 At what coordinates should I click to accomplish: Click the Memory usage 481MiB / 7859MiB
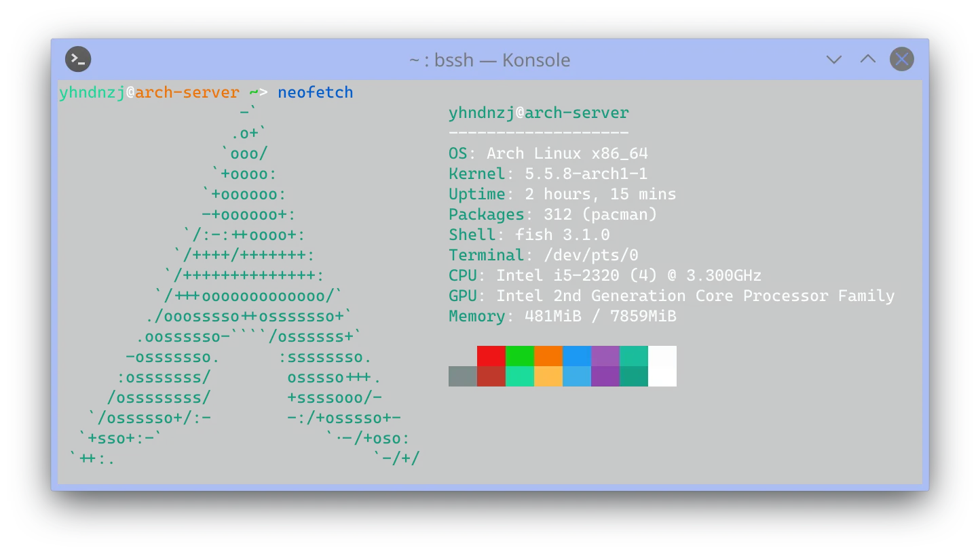click(600, 316)
